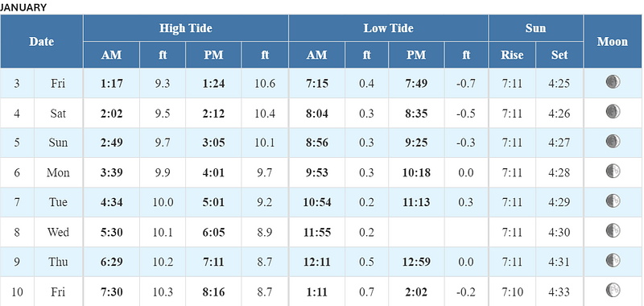This screenshot has height=306, width=644.
Task: Click the 4:25 sunset time for Friday 3
Action: click(559, 84)
